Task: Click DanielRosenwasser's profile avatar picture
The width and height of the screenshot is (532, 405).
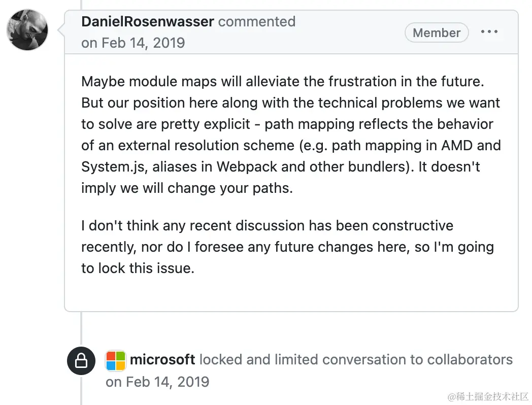Action: 27,30
